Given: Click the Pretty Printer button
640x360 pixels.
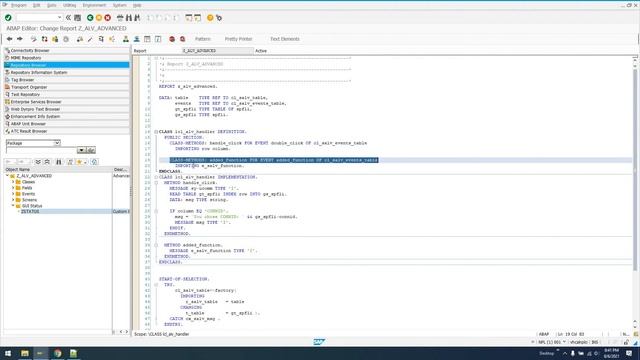Looking at the screenshot, I should pos(238,39).
